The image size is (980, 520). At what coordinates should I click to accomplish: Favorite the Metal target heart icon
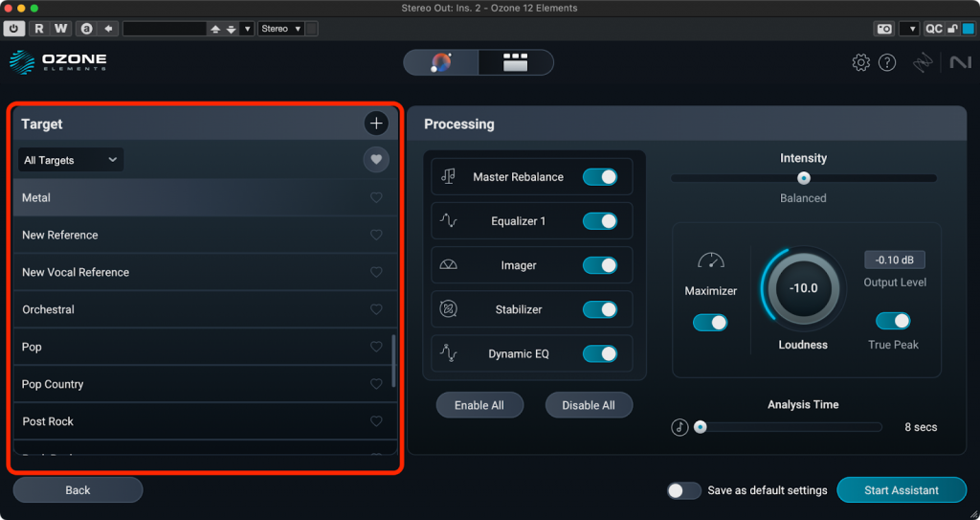pos(376,198)
